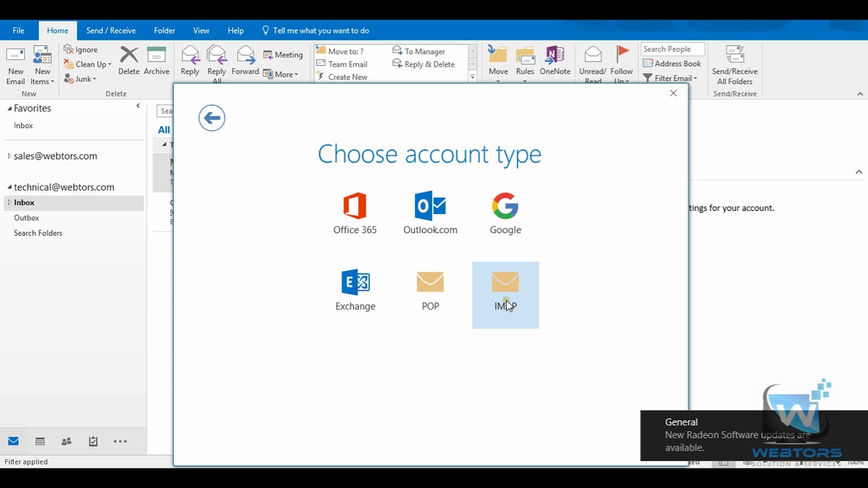868x488 pixels.
Task: Expand the sales@webtors.com account
Action: pyautogui.click(x=9, y=156)
